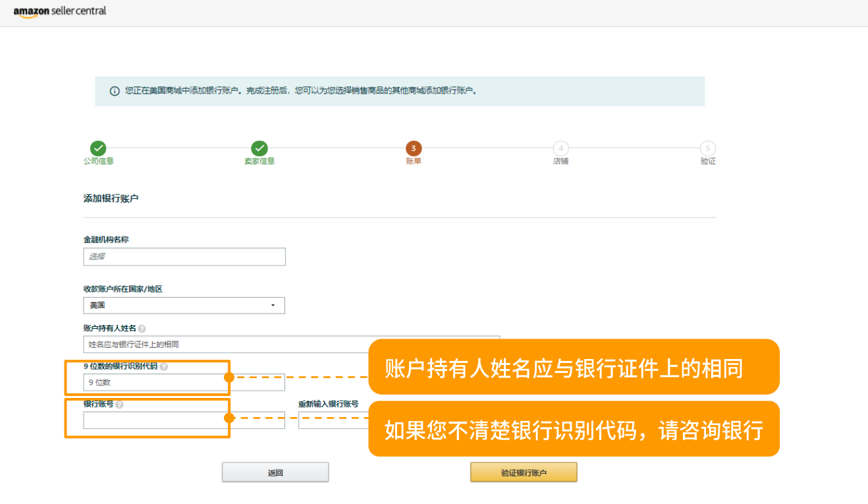The image size is (868, 504).
Task: Click the 验证 step label
Action: point(708,161)
